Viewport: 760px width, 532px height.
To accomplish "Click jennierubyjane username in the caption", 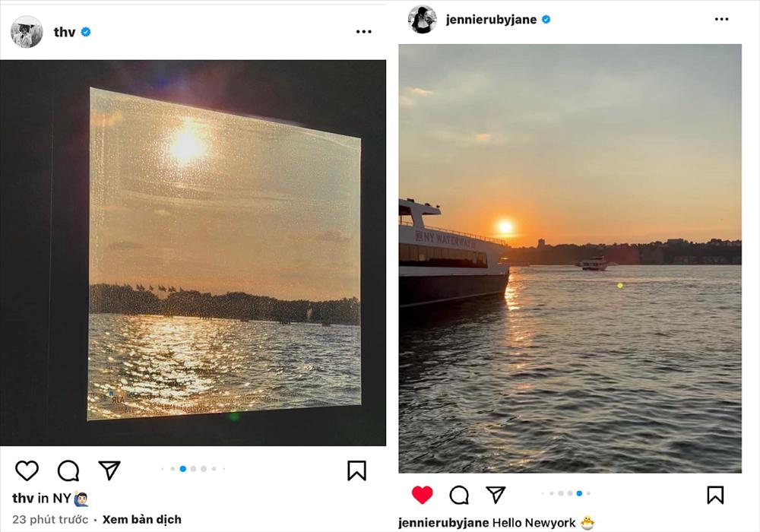I will pyautogui.click(x=443, y=523).
